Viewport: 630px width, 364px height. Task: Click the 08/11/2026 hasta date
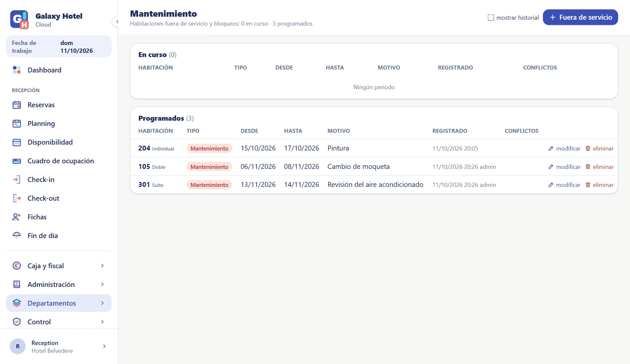pos(302,167)
